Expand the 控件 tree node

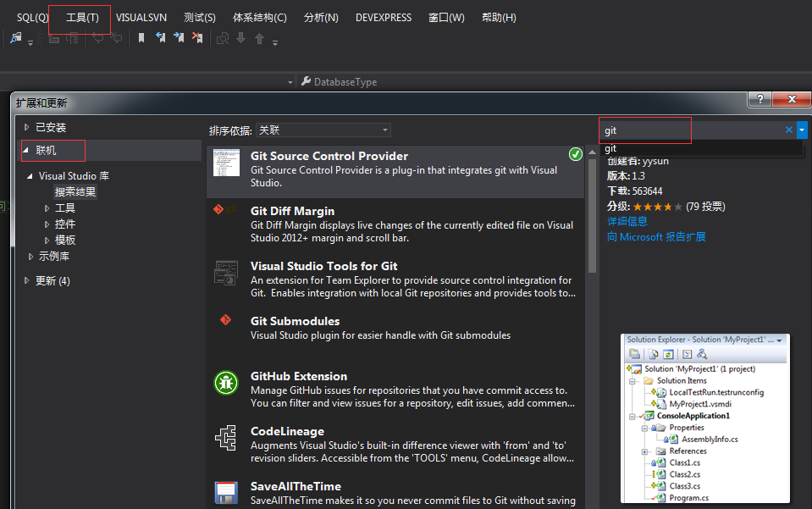point(47,224)
